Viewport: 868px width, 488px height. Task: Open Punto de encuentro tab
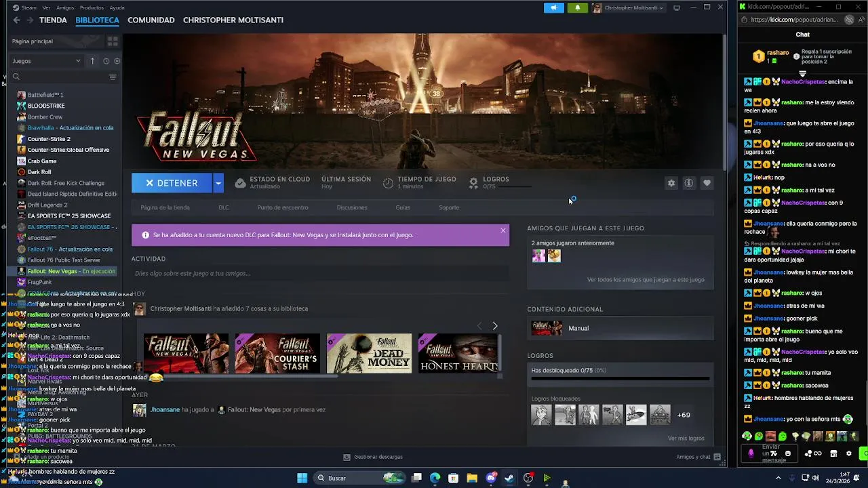click(283, 207)
